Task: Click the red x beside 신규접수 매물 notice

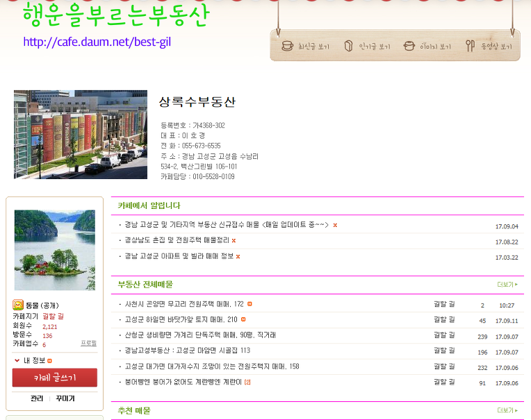Action: [x=335, y=225]
